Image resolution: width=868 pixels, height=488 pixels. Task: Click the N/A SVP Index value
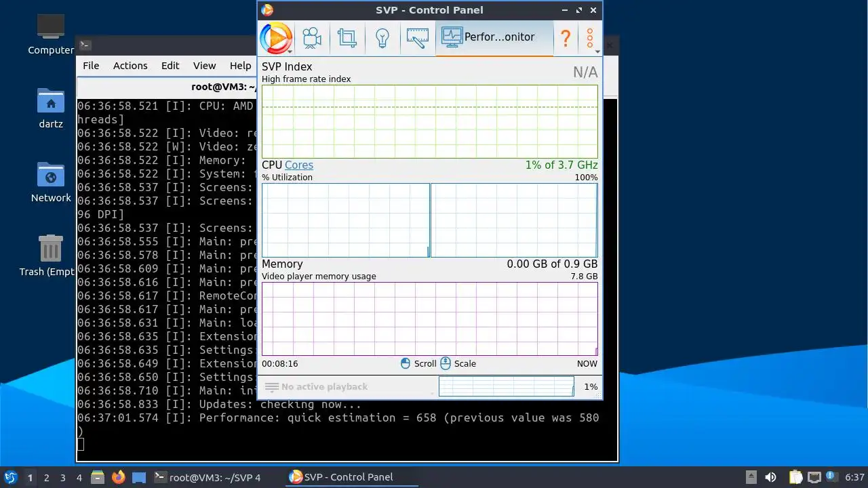(x=585, y=72)
